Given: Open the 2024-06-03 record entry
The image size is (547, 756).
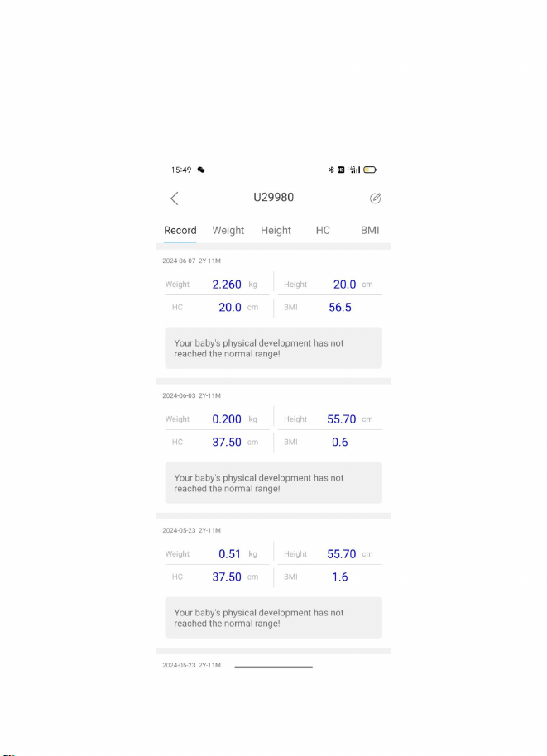Looking at the screenshot, I should point(273,448).
